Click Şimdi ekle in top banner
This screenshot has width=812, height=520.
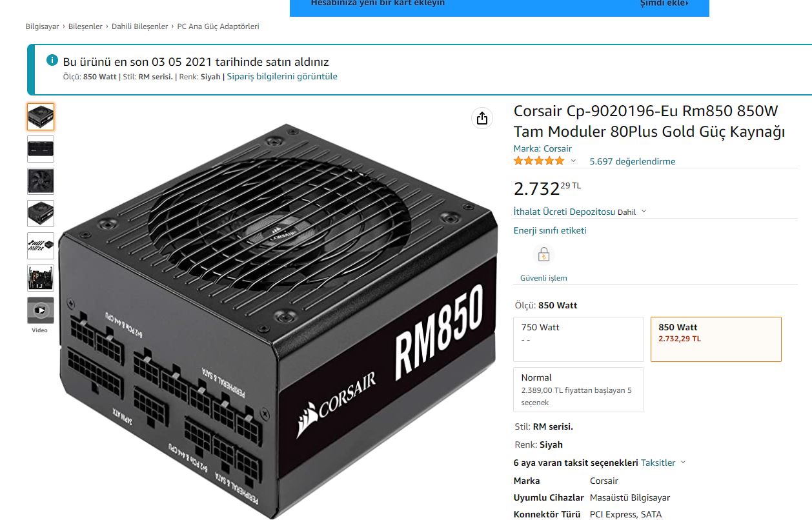(x=664, y=4)
